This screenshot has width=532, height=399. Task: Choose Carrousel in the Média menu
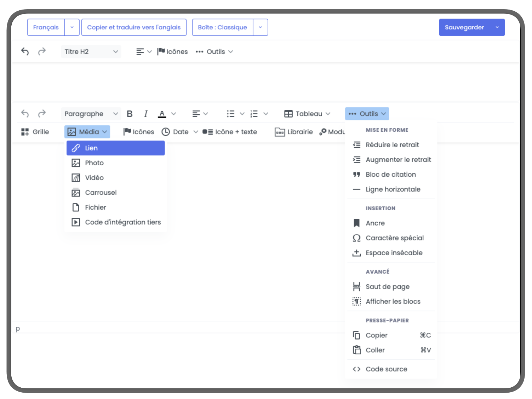click(101, 193)
